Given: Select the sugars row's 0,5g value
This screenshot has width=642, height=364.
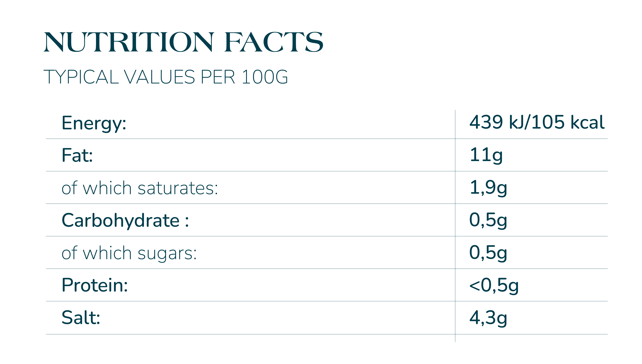Looking at the screenshot, I should tap(488, 253).
